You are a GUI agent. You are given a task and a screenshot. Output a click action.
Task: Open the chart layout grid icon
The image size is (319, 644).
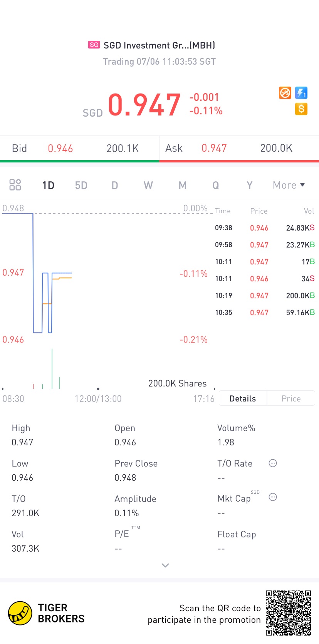(15, 185)
